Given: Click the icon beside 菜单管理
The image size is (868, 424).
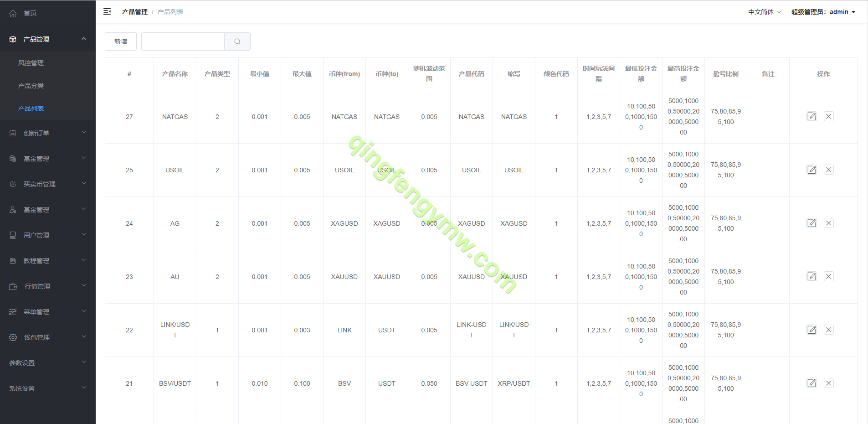Looking at the screenshot, I should tap(13, 312).
